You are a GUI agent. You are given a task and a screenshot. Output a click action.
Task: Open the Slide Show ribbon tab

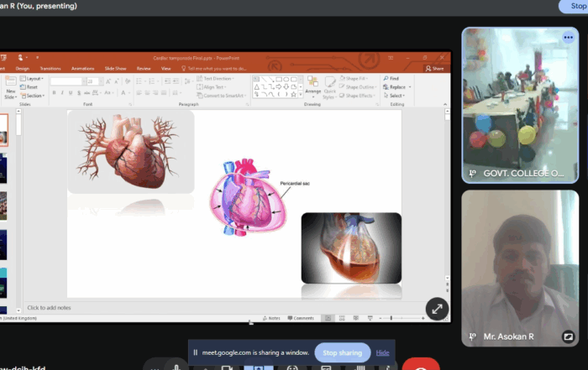[115, 68]
